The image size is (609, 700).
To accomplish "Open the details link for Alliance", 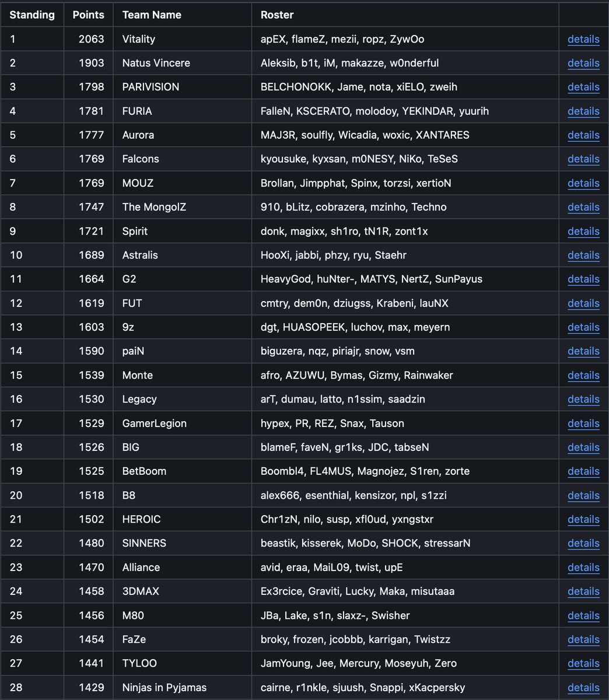I will click(583, 568).
